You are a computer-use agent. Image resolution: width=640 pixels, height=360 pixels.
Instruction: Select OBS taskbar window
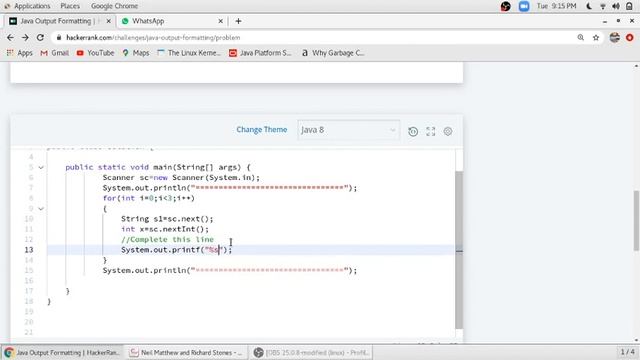(311, 353)
